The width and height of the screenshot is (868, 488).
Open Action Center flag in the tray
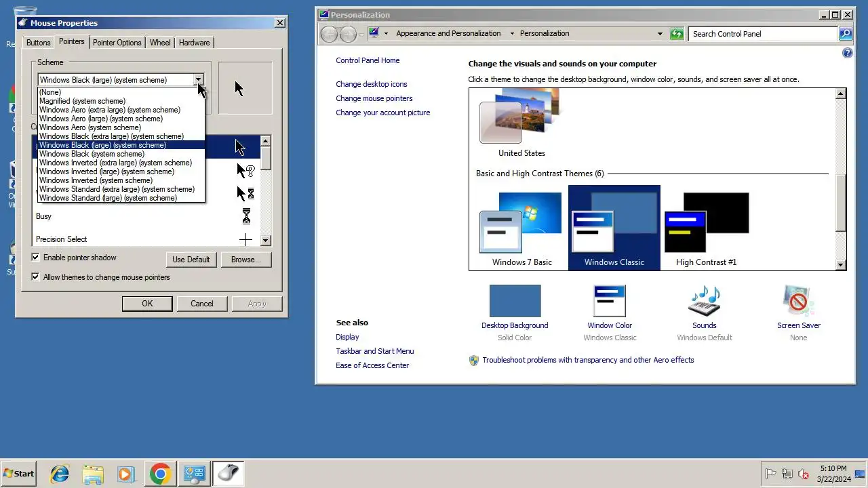770,474
